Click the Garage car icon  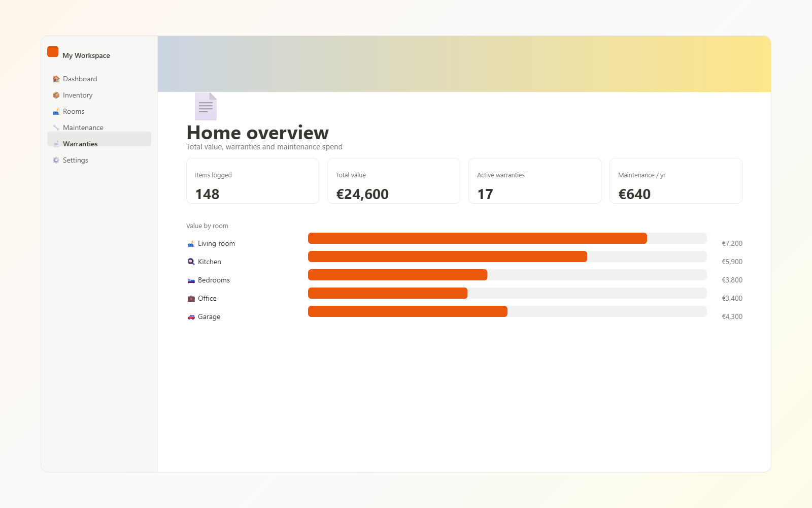191,316
